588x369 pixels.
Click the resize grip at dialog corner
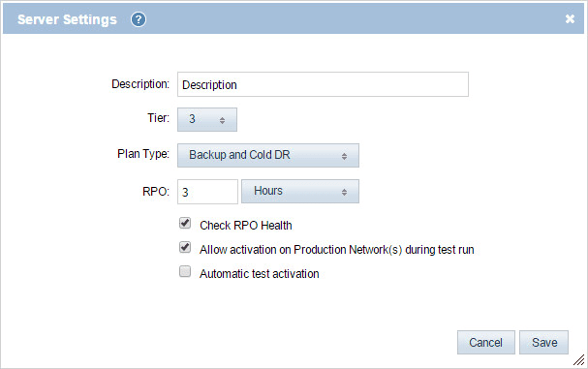click(579, 360)
